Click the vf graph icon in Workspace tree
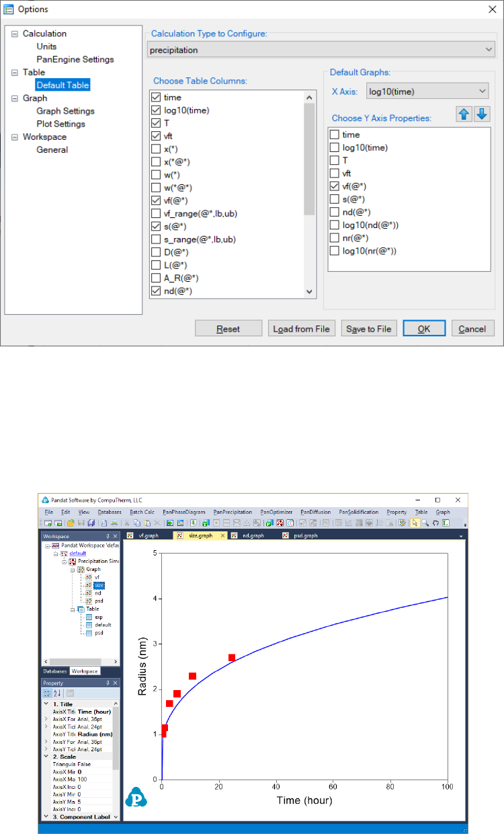 [x=89, y=577]
